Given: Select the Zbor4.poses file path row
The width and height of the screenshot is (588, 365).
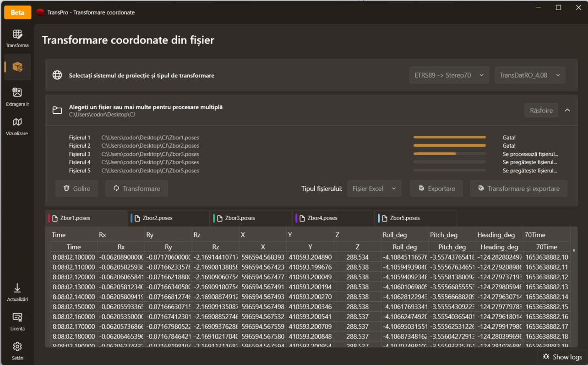Looking at the screenshot, I should tap(150, 162).
